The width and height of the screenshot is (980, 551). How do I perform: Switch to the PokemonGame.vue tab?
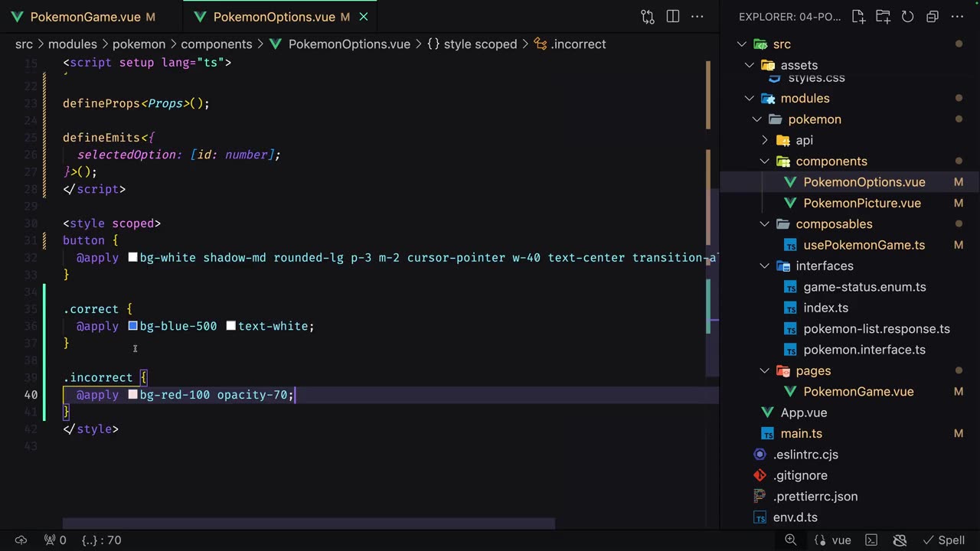[x=84, y=17]
